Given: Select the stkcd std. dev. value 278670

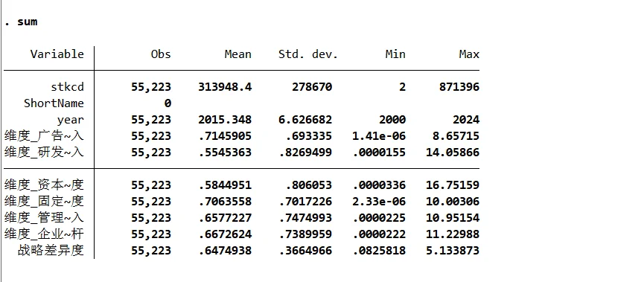Looking at the screenshot, I should tap(311, 87).
